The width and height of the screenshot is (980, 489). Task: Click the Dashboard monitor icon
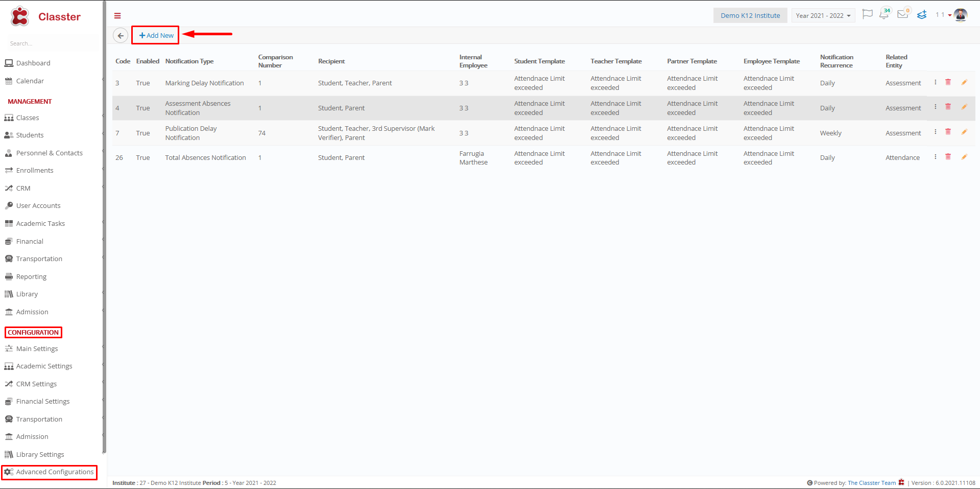coord(9,63)
